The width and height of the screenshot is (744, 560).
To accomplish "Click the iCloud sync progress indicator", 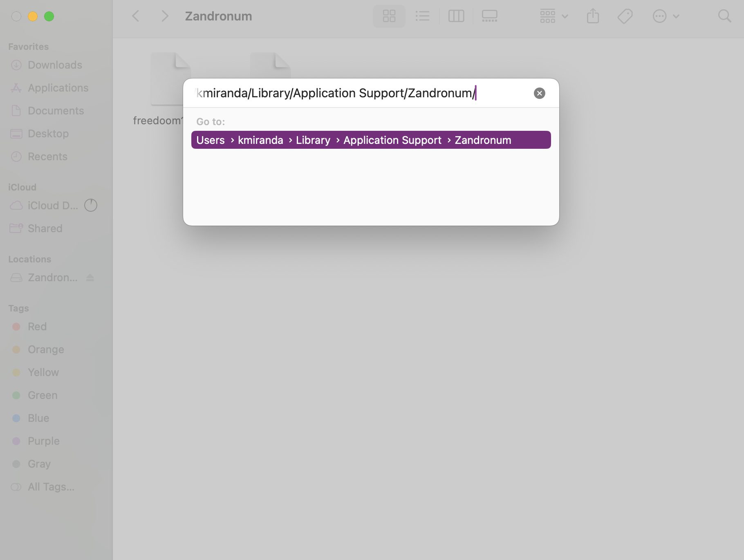I will click(x=91, y=205).
